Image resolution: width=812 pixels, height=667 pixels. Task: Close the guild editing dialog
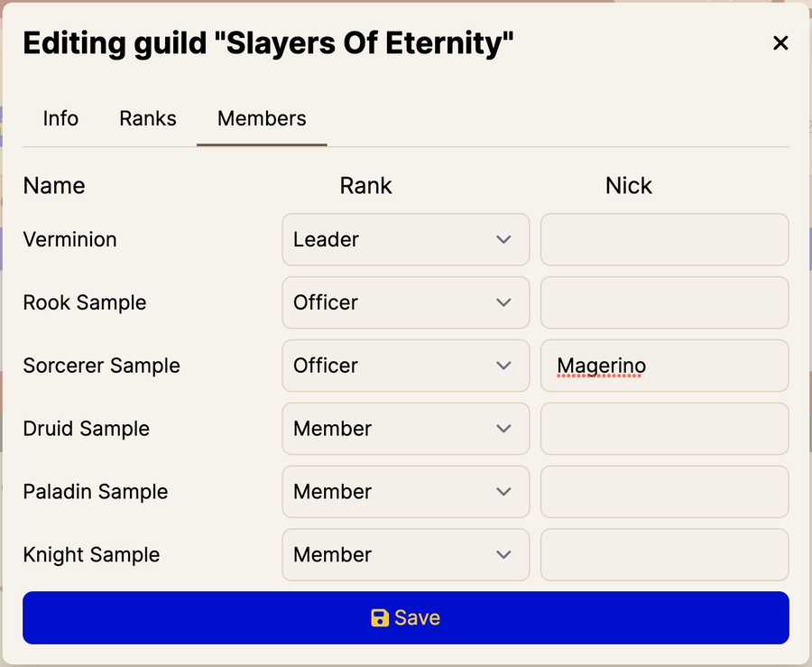point(780,42)
